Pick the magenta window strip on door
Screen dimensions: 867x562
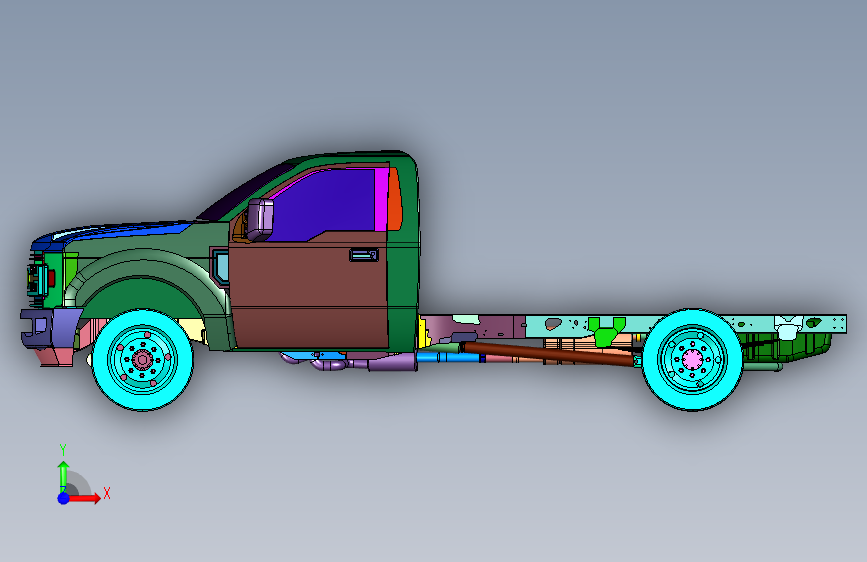[381, 200]
